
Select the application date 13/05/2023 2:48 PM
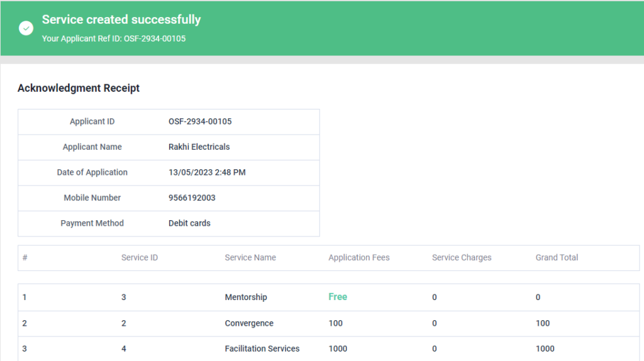tap(207, 172)
